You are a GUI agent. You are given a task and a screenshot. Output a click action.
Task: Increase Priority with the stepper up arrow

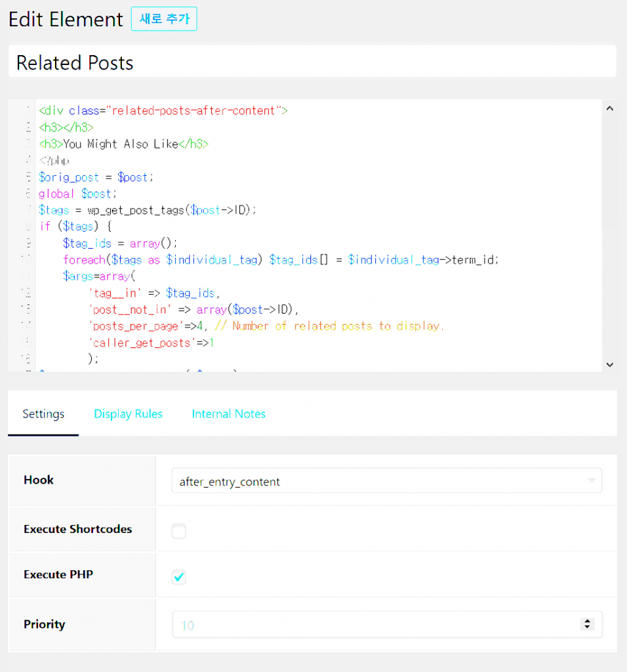click(588, 621)
